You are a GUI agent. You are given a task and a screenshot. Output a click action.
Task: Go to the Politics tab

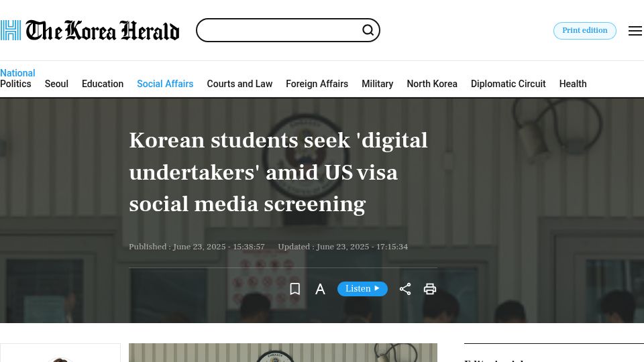point(15,84)
